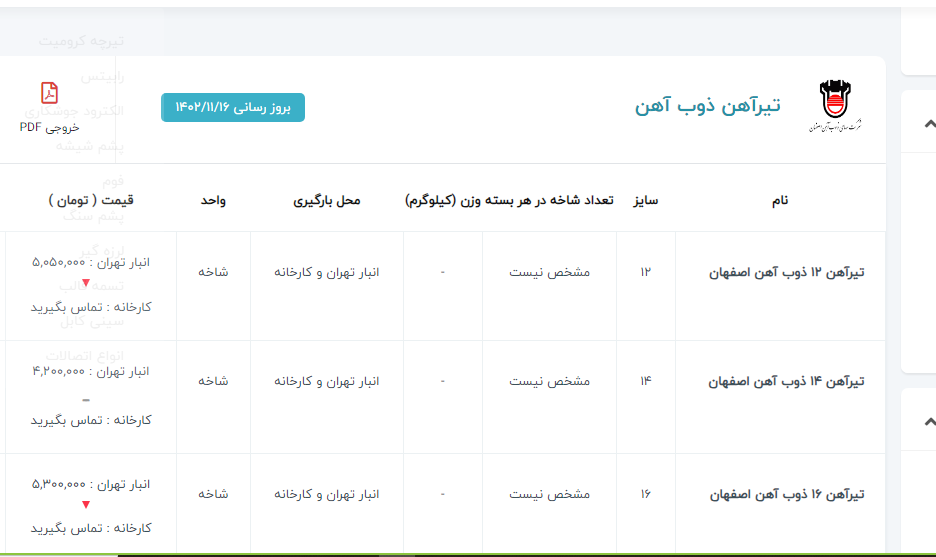Click the نام column header
The image size is (936, 557).
pos(780,200)
